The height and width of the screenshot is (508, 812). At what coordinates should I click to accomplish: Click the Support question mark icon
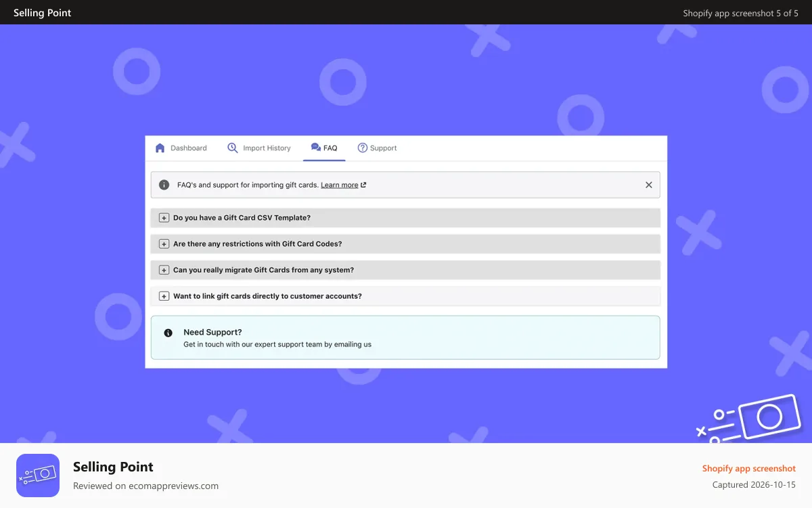(x=363, y=148)
